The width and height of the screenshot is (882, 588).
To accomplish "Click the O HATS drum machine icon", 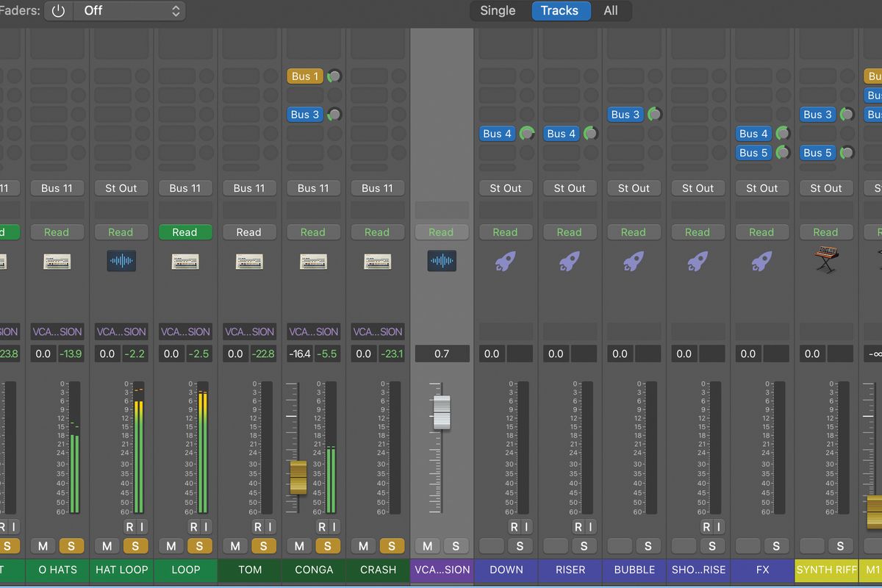I will click(x=57, y=262).
